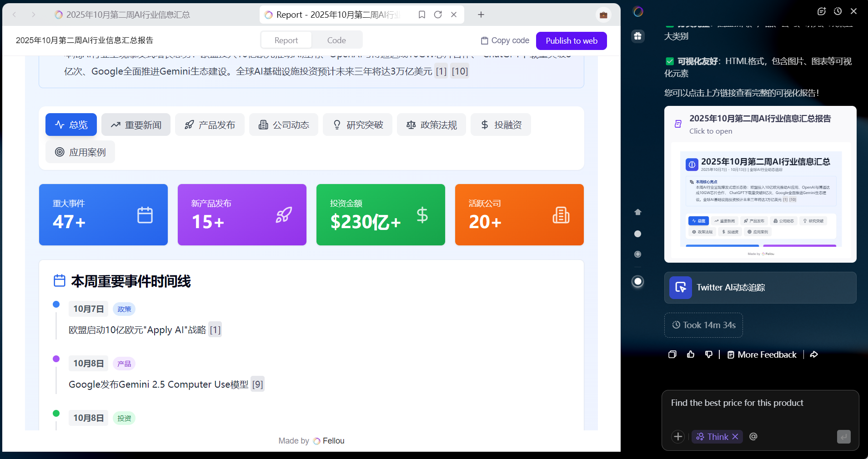Expand the Twitter AI动态追踪 task card
Viewport: 868px width, 459px height.
[760, 288]
